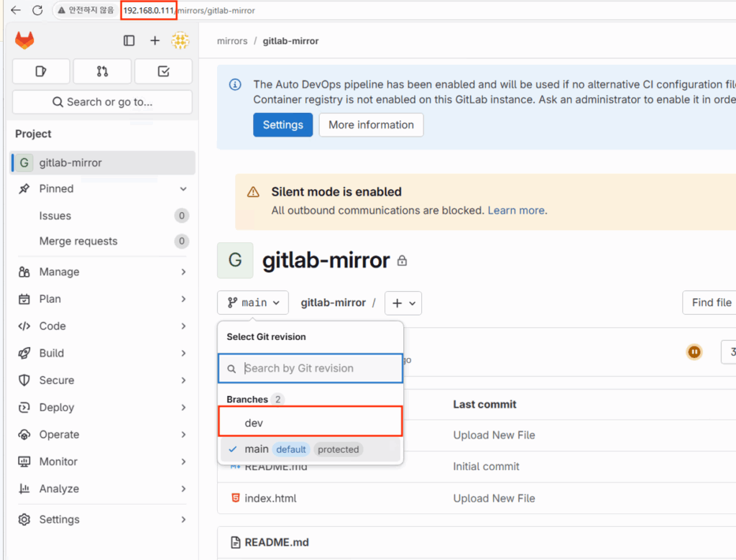Open Merge requests in the sidebar
Image resolution: width=736 pixels, height=560 pixels.
click(103, 242)
